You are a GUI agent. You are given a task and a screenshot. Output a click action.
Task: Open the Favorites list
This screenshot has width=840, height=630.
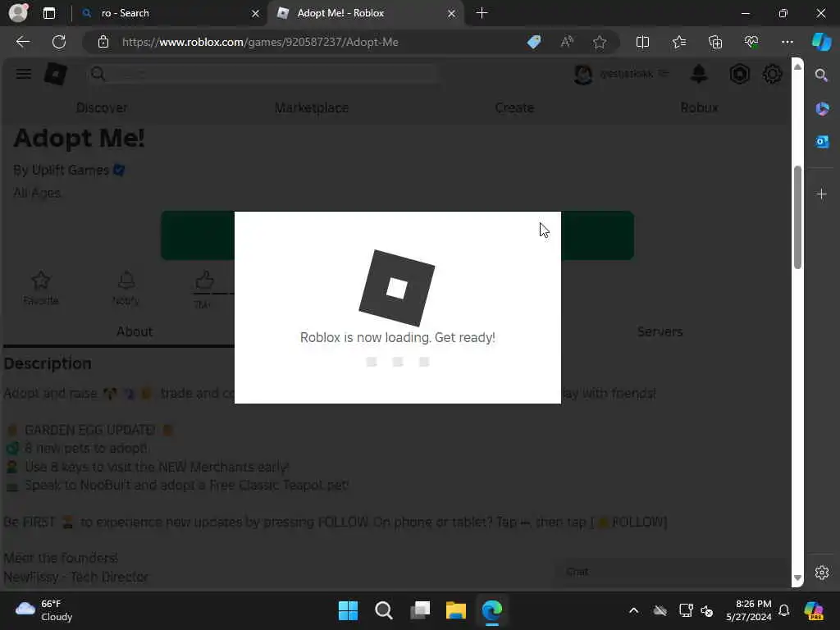[678, 42]
